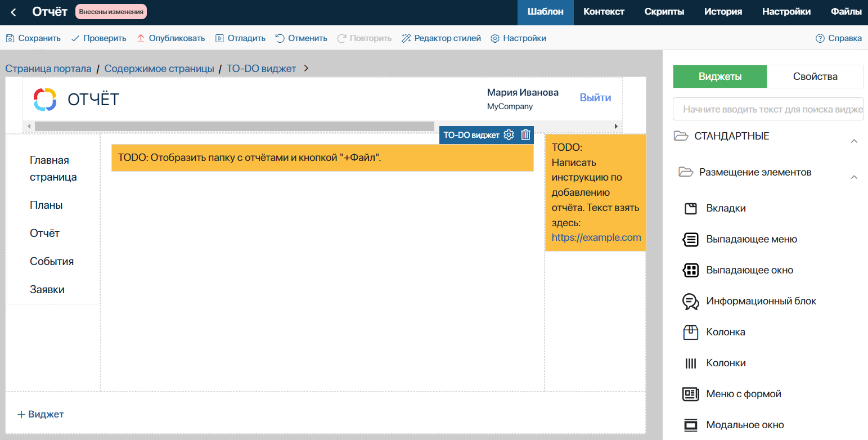Select the Меню с формой widget icon

click(691, 394)
